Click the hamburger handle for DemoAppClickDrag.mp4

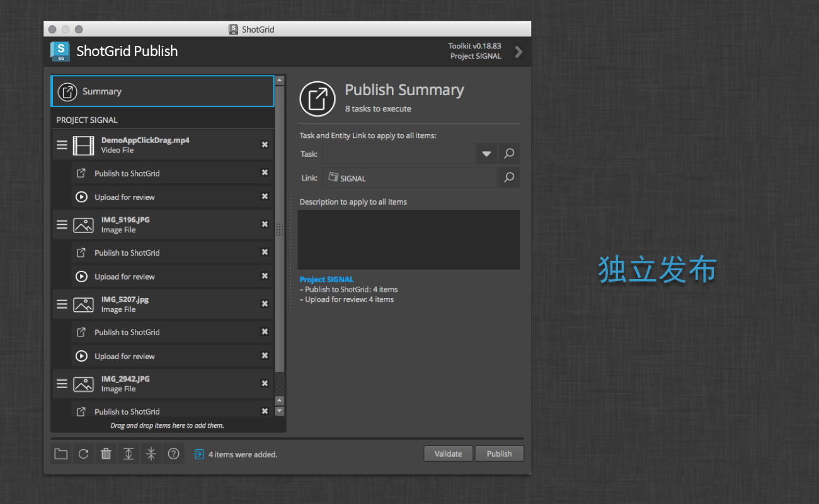pyautogui.click(x=62, y=145)
